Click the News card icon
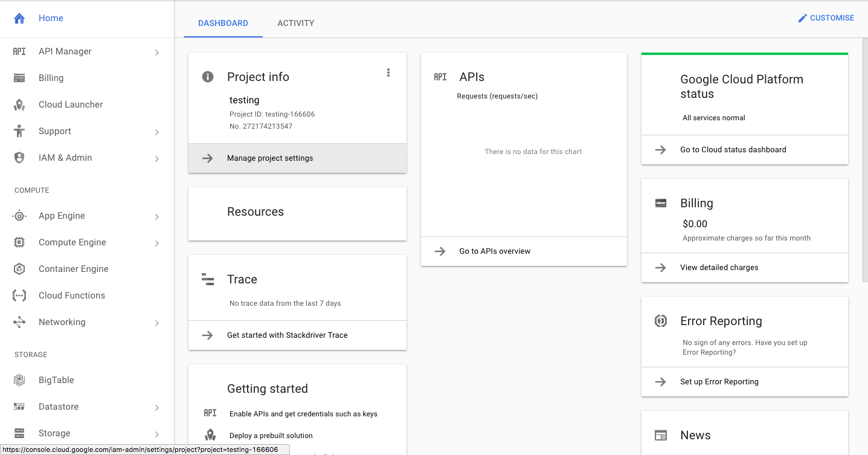Screen dimensions: 868x455 tap(661, 435)
